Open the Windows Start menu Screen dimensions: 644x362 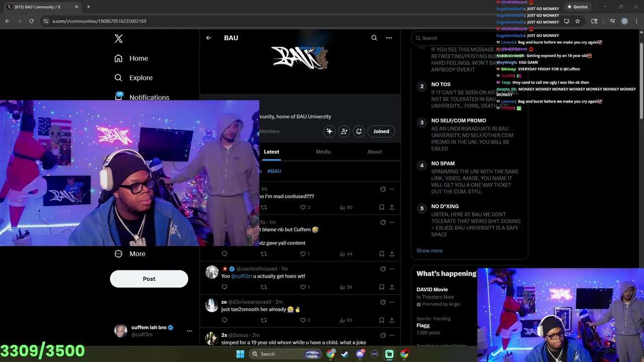click(x=240, y=354)
